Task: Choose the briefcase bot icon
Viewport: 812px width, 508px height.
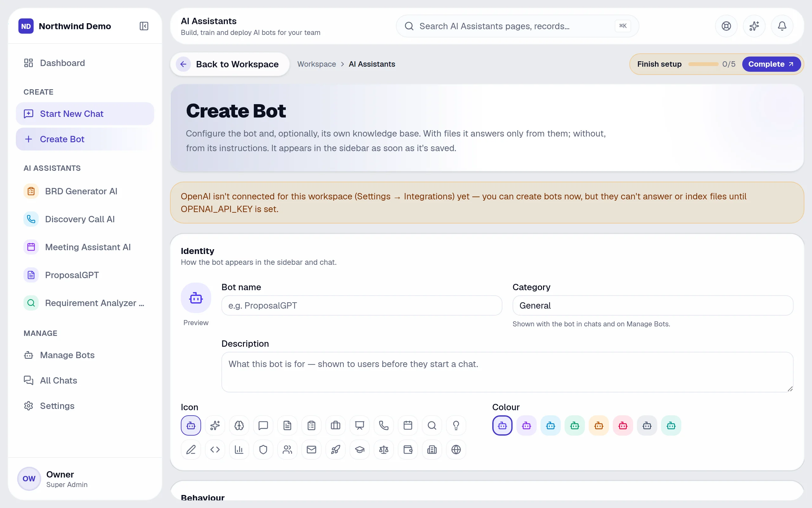Action: 336,425
